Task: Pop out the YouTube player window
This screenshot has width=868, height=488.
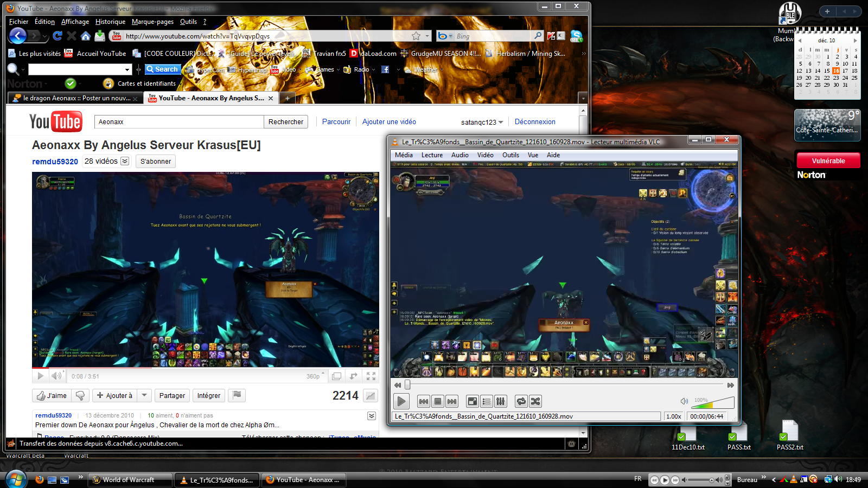Action: click(336, 376)
